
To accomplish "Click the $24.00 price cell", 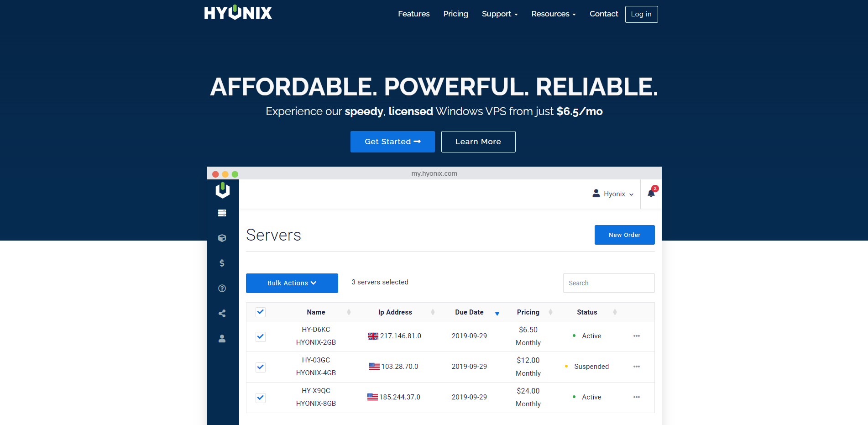I will 528,391.
